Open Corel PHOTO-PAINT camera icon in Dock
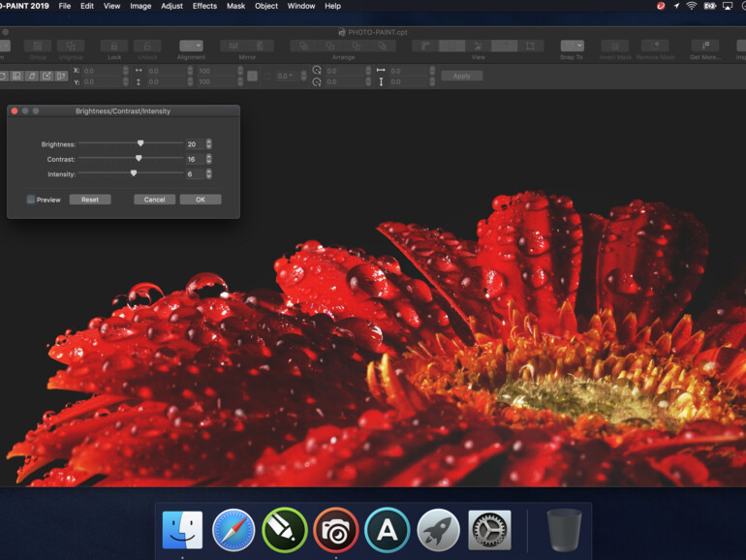The image size is (746, 560). tap(336, 530)
